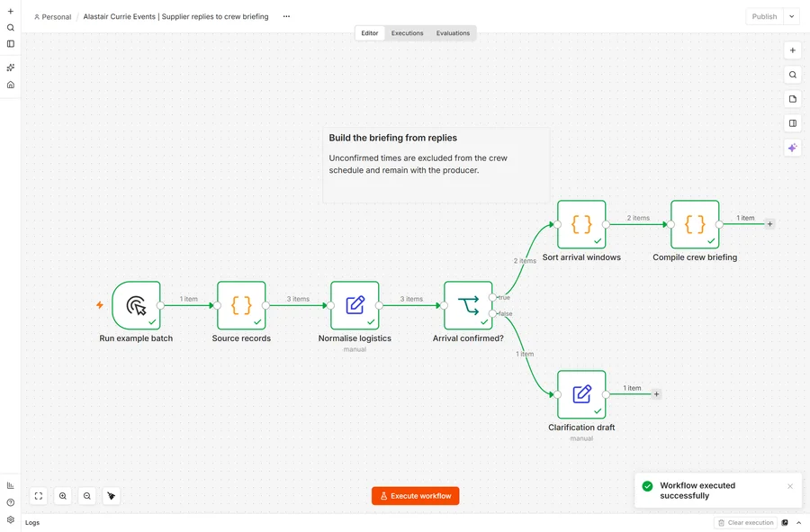Add node after Clarification draft
The height and width of the screenshot is (532, 810).
[x=657, y=394]
